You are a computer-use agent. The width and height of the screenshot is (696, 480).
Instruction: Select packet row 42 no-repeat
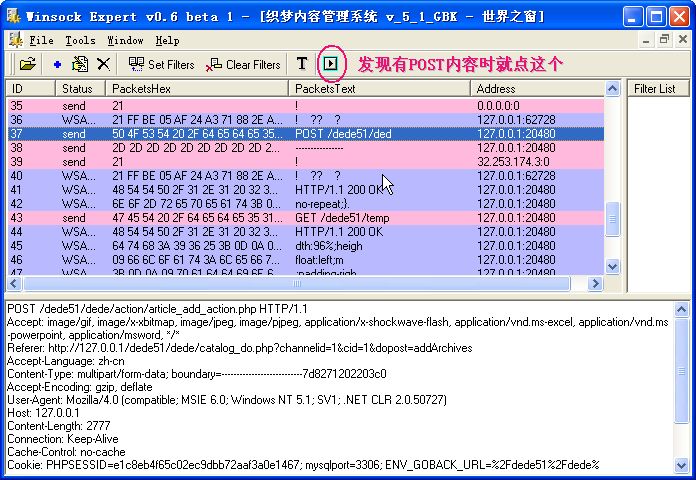click(306, 204)
